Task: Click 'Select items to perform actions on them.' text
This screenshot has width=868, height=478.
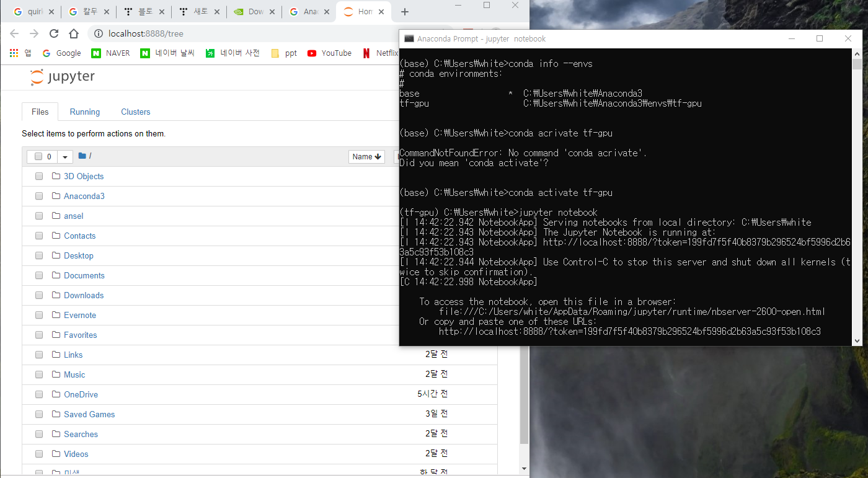Action: coord(94,133)
